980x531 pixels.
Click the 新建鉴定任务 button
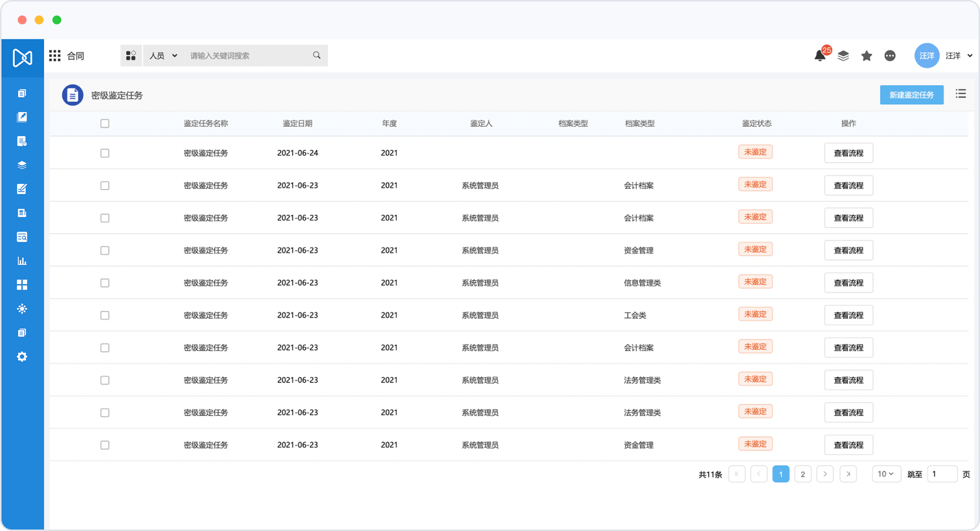pyautogui.click(x=911, y=95)
